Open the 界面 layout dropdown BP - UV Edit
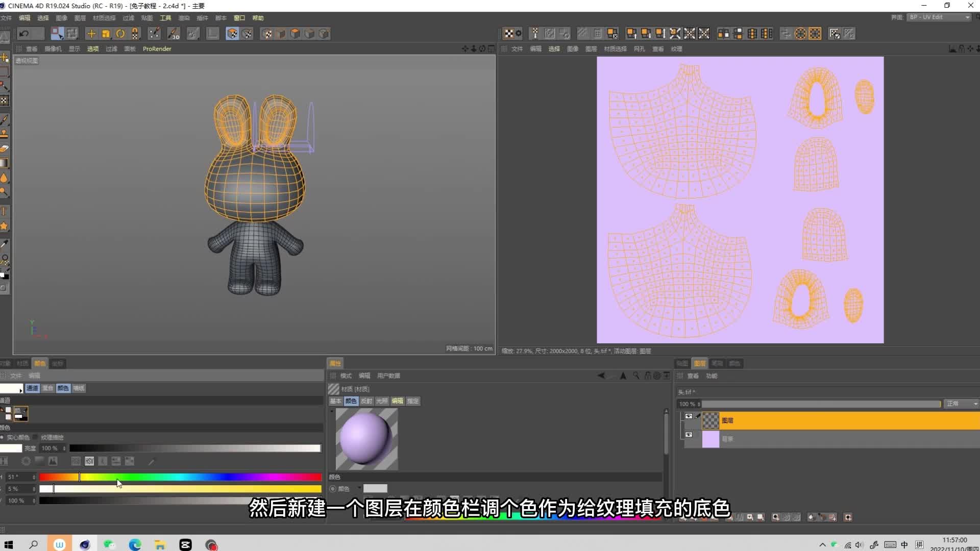Image resolution: width=980 pixels, height=551 pixels. coord(939,17)
